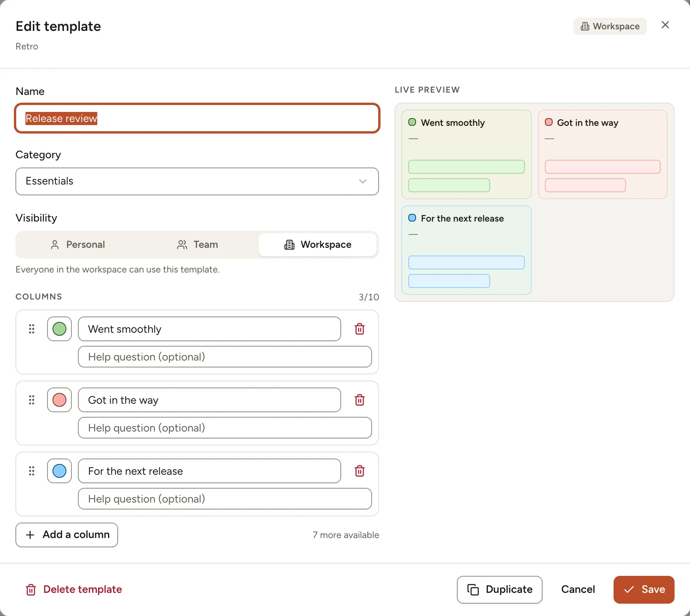Delete the Went smoothly column

click(x=359, y=329)
